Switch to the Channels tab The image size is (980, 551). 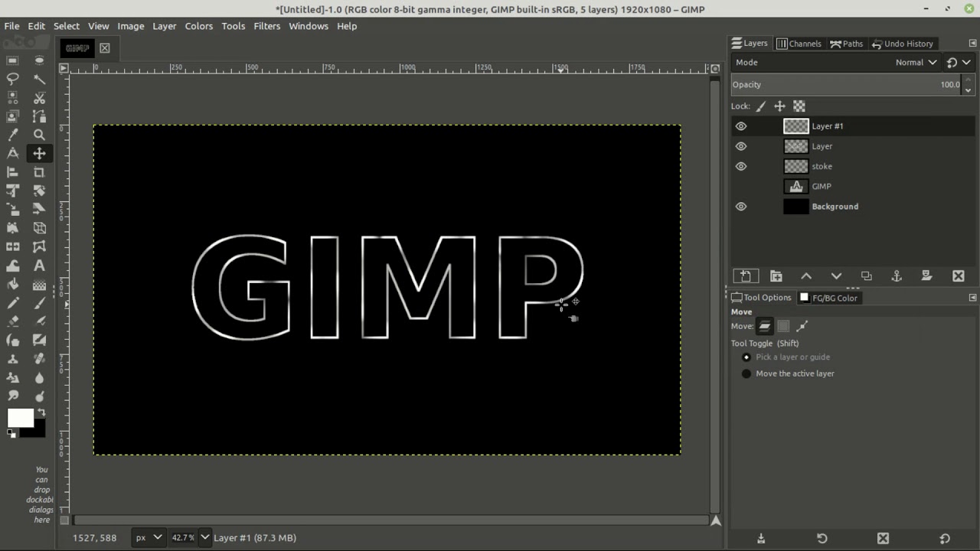[799, 44]
